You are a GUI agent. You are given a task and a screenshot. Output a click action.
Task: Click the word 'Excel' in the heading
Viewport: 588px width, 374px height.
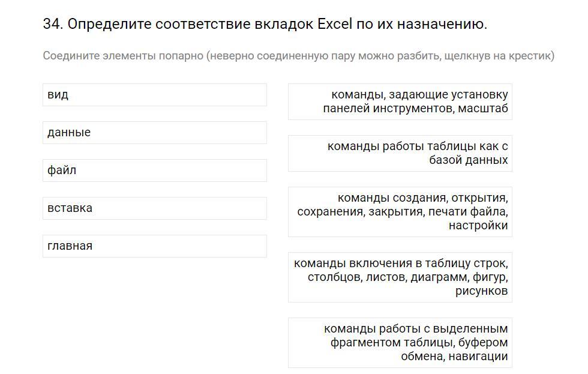pyautogui.click(x=334, y=25)
